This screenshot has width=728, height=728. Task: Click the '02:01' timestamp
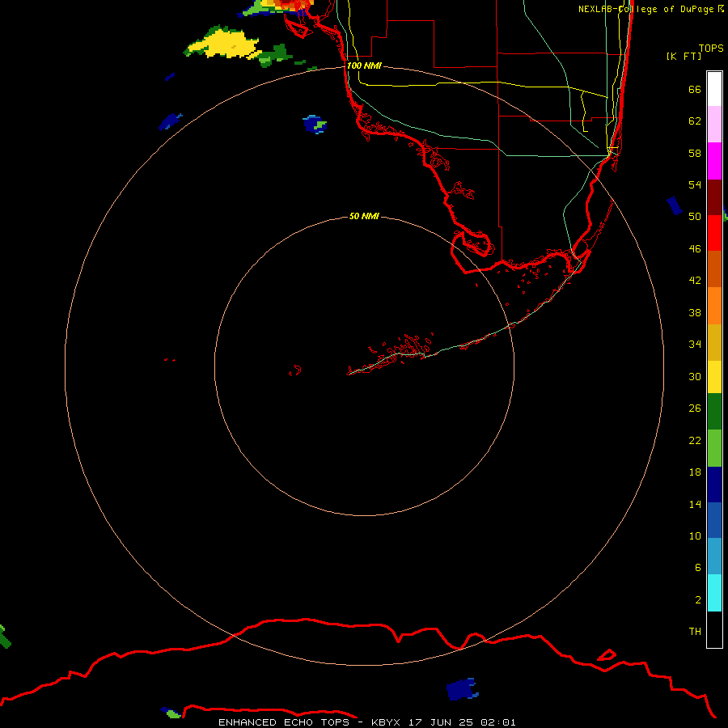[498, 722]
